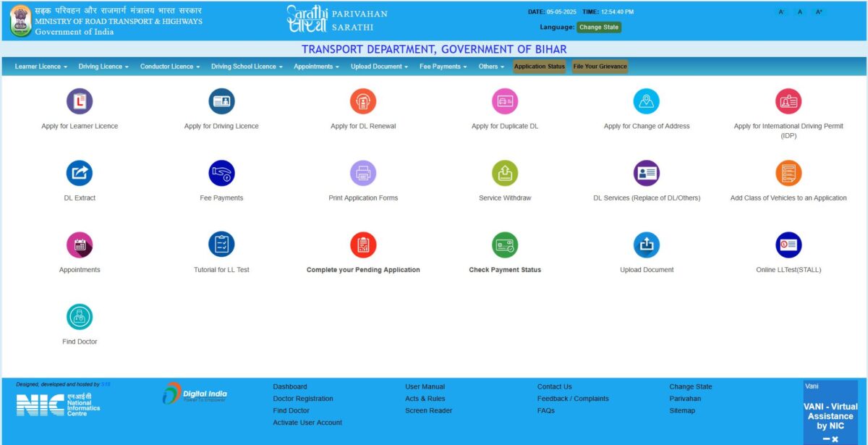Click the Find Doctor icon

coord(80,317)
